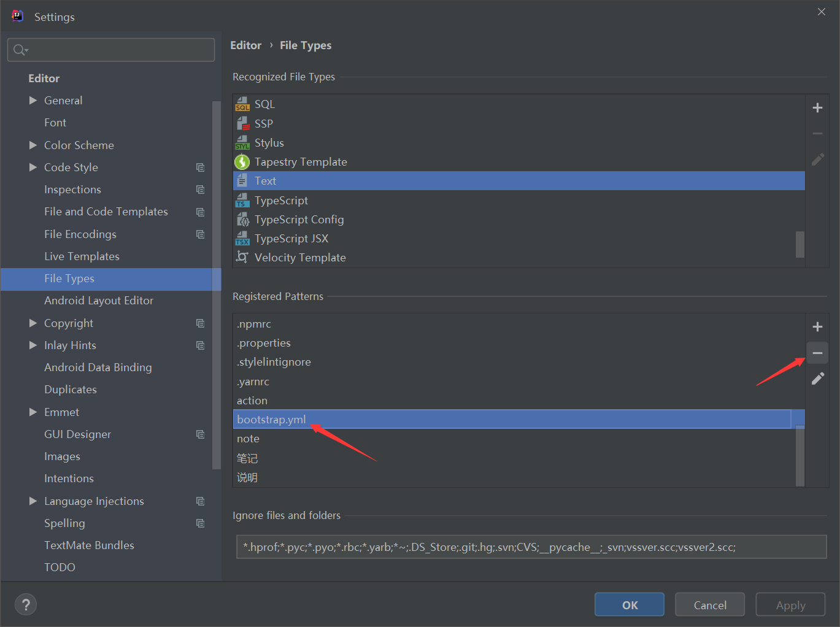The width and height of the screenshot is (840, 627).
Task: Expand the General settings section
Action: [x=33, y=100]
